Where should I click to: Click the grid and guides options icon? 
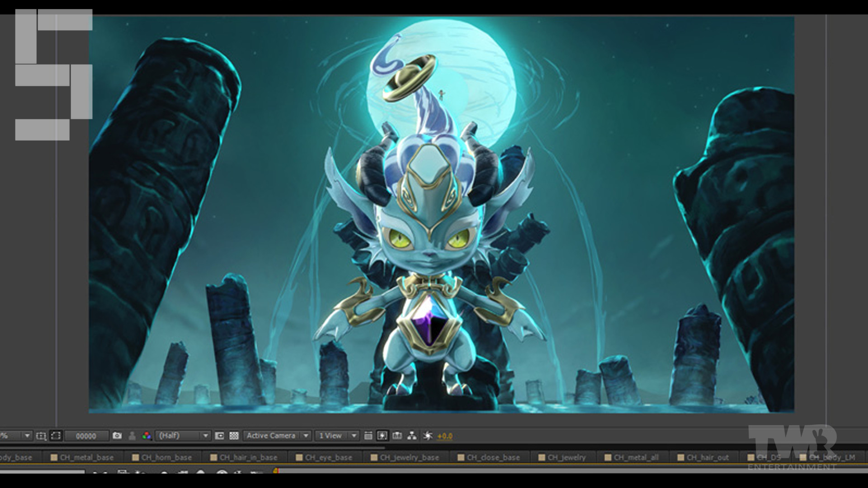(41, 436)
